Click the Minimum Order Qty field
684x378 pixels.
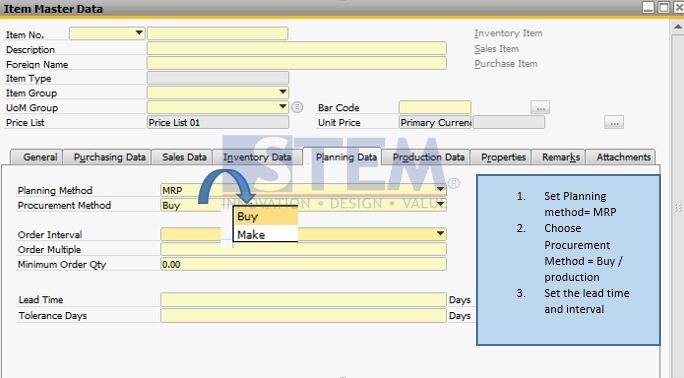304,264
